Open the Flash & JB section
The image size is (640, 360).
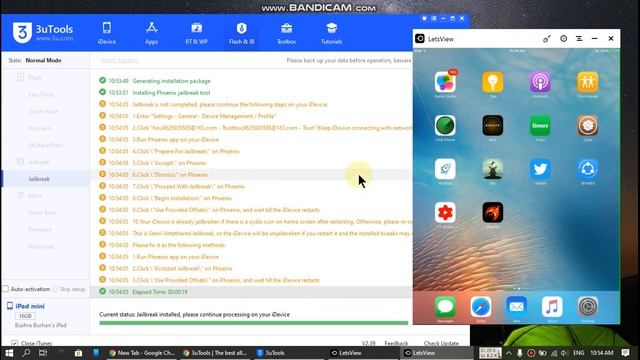pos(241,33)
